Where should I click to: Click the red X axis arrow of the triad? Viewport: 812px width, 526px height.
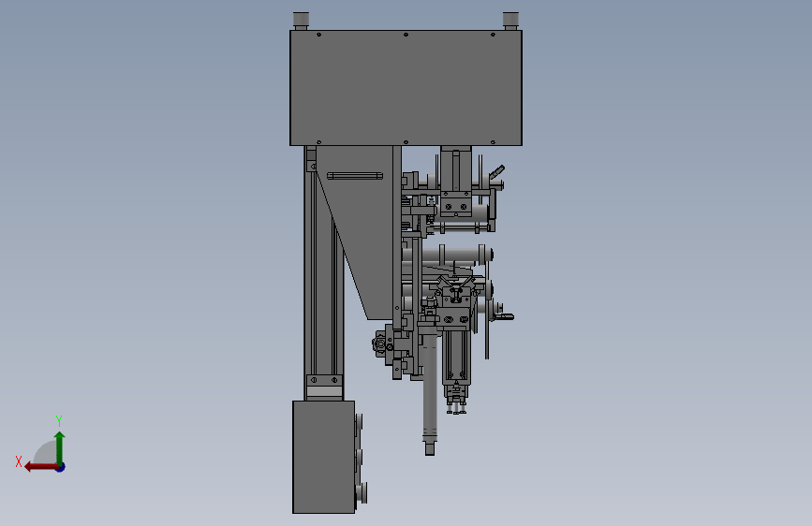[40, 467]
